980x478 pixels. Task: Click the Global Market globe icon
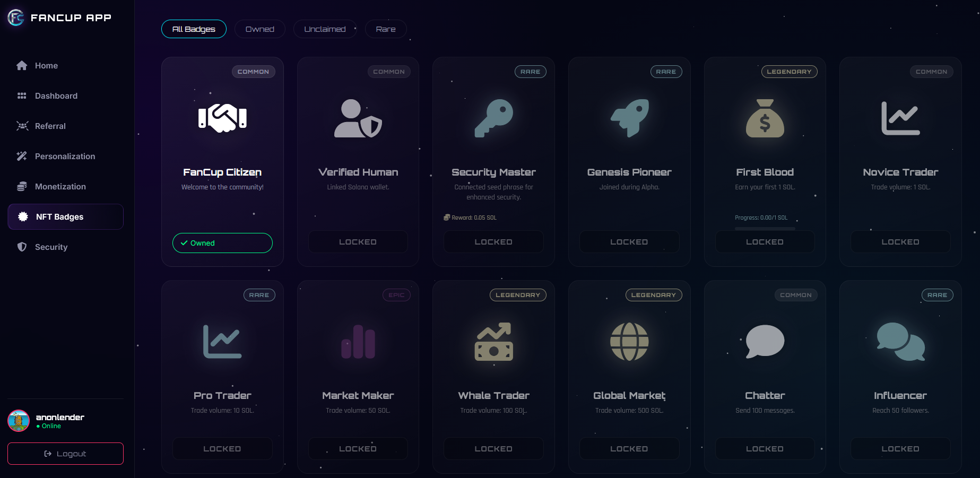(x=629, y=342)
